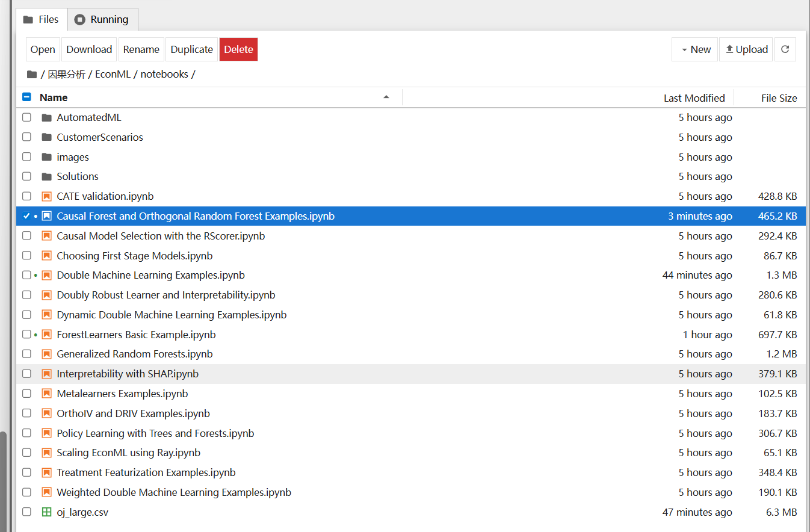
Task: Check the images folder checkbox
Action: pos(26,157)
